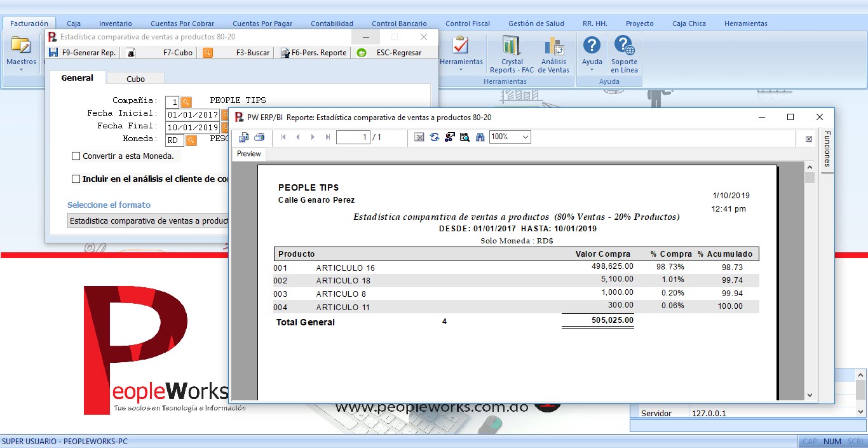
Task: Open the RR. HH. ribbon tab
Action: click(595, 24)
